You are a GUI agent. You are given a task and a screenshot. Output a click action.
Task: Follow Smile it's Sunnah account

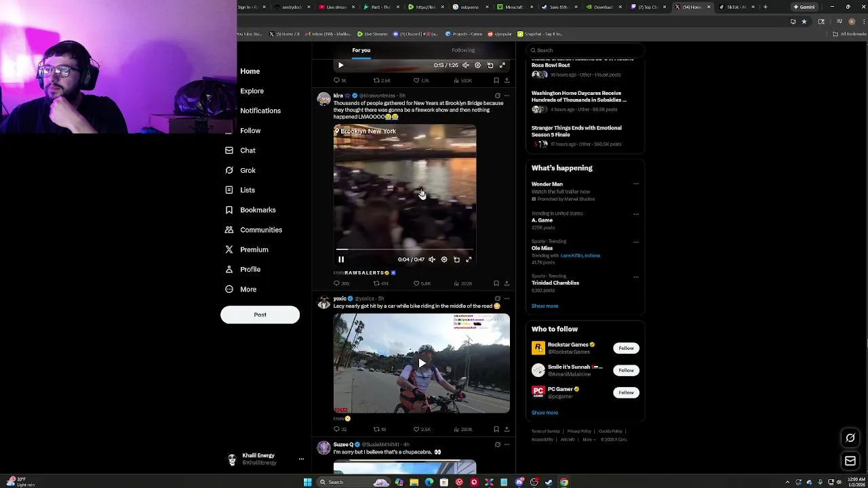(x=626, y=370)
